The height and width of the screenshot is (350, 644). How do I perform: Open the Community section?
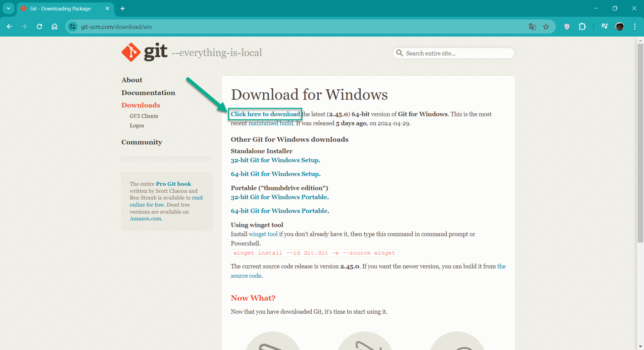click(x=142, y=142)
